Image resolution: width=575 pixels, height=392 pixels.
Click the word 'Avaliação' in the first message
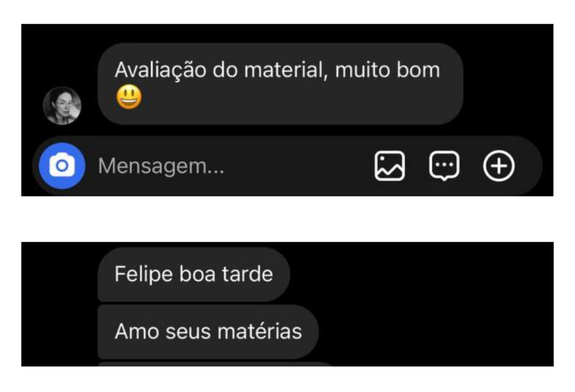[x=160, y=70]
